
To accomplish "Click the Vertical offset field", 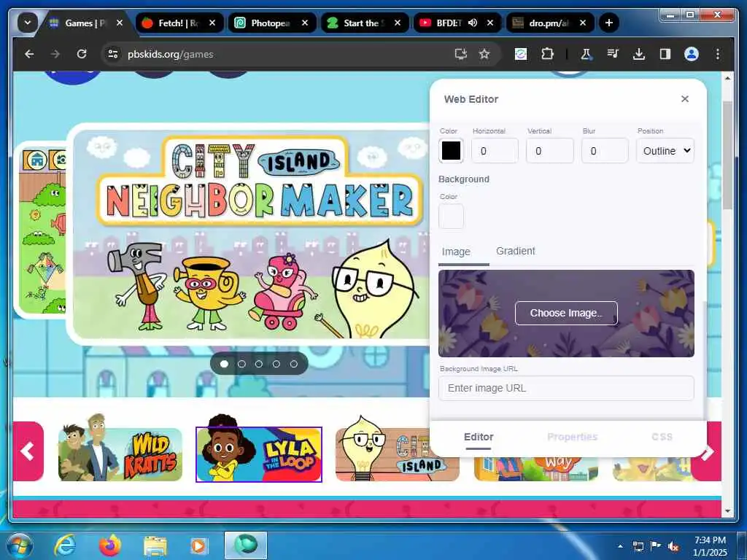I will pos(549,151).
